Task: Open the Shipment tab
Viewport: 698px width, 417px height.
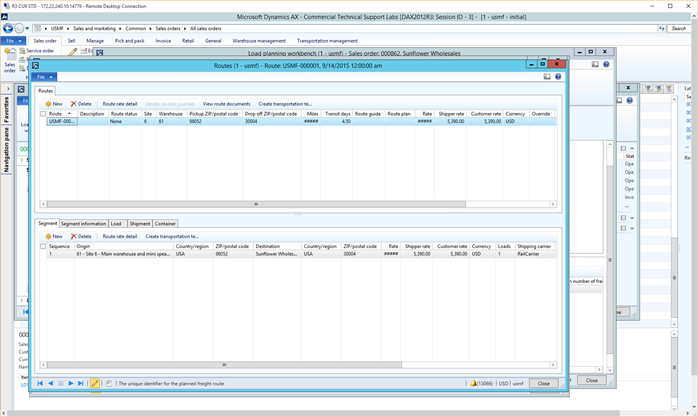Action: tap(139, 224)
